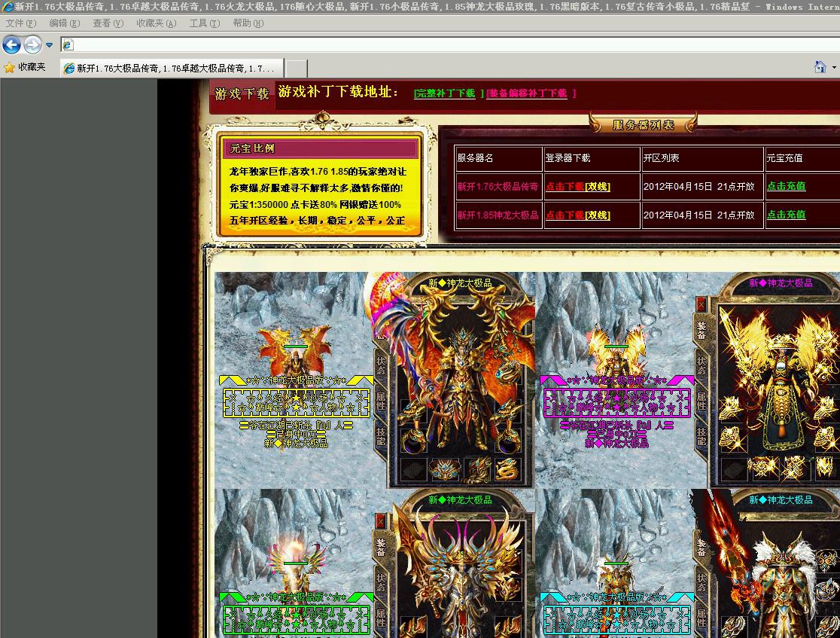
Task: Click the page icon in the address bar
Action: (x=68, y=45)
